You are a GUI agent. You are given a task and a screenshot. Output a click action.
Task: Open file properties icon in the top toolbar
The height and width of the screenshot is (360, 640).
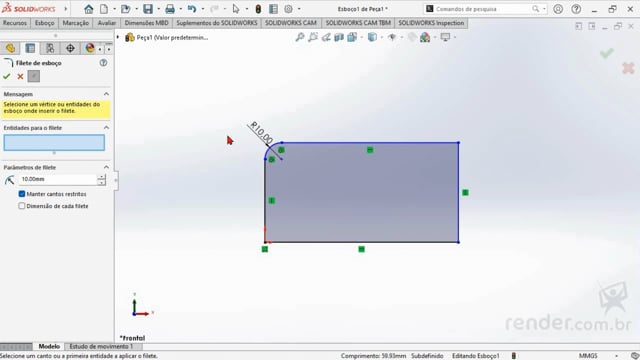click(273, 9)
